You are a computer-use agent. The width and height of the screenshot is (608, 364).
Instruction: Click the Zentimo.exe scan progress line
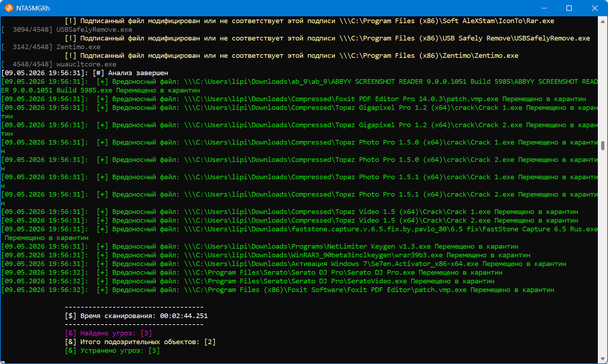pos(51,47)
